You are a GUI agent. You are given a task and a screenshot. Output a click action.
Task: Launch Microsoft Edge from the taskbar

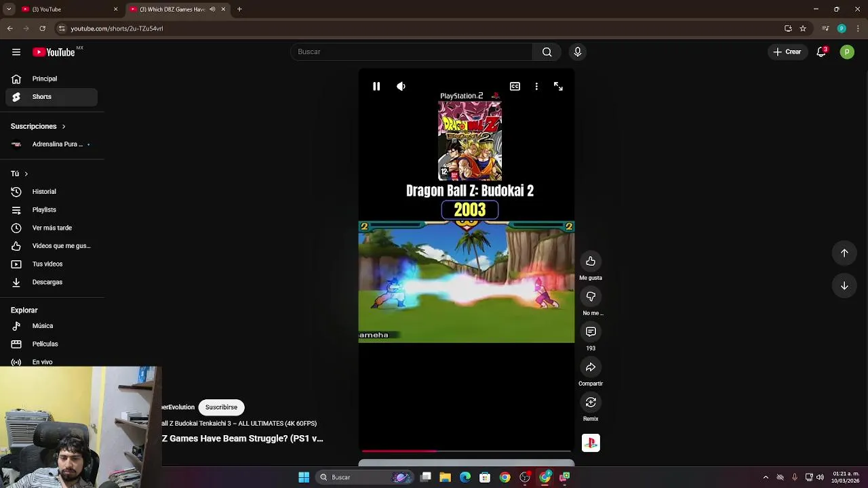[x=465, y=477]
